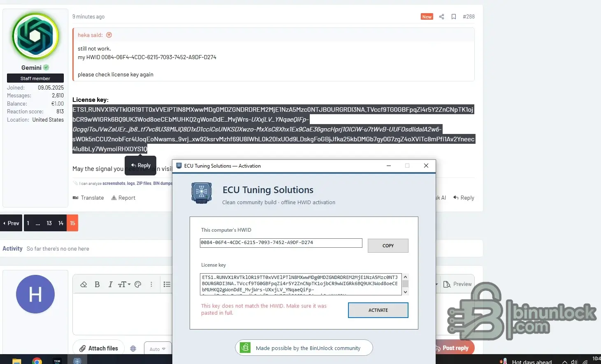
Task: Click the Report link under the post
Action: (123, 198)
